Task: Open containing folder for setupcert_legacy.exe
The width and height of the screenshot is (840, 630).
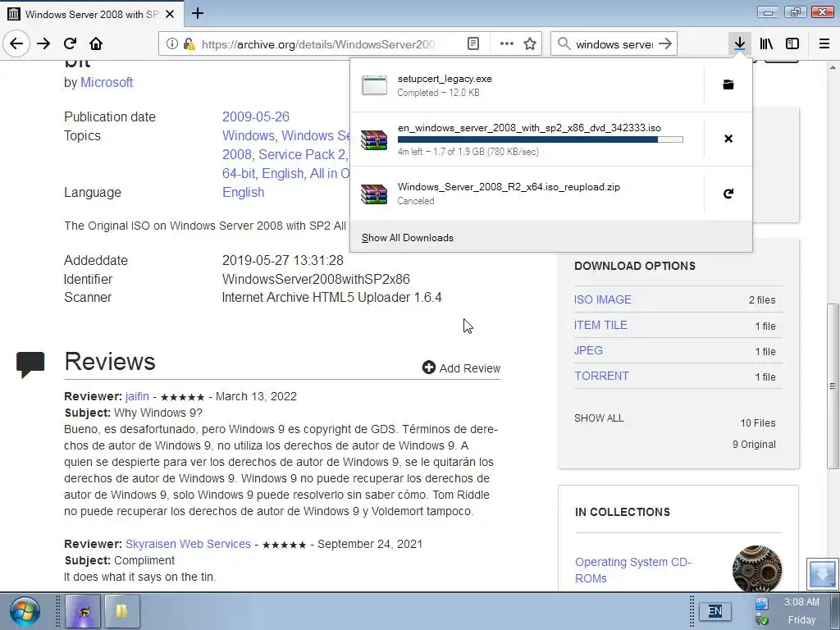Action: pos(728,84)
